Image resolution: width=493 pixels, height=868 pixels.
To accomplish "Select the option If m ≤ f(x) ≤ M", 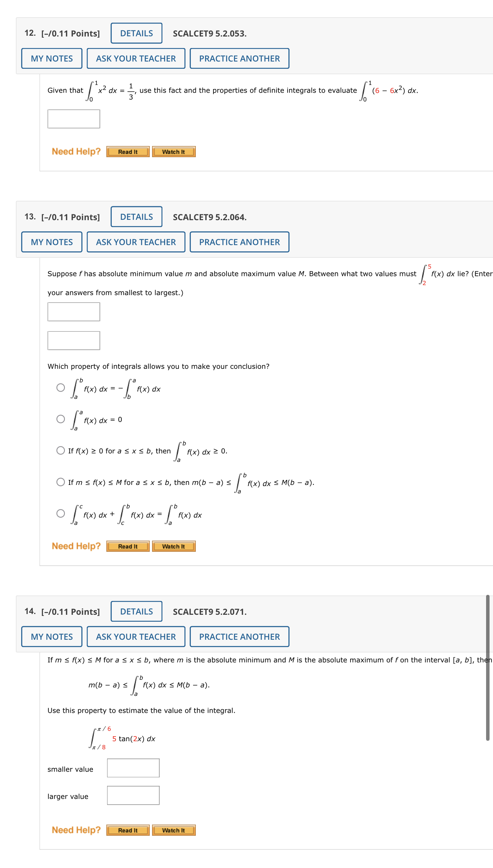I will [x=61, y=481].
